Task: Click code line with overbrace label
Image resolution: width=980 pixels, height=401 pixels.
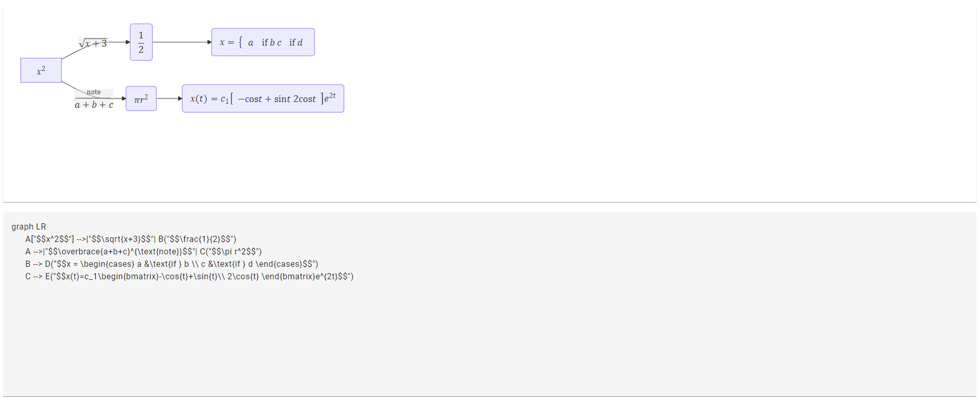Action: point(143,252)
